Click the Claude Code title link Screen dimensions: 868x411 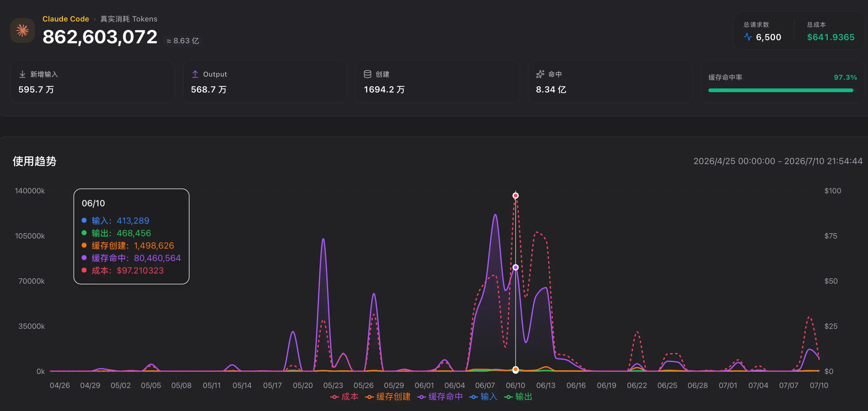click(x=66, y=19)
